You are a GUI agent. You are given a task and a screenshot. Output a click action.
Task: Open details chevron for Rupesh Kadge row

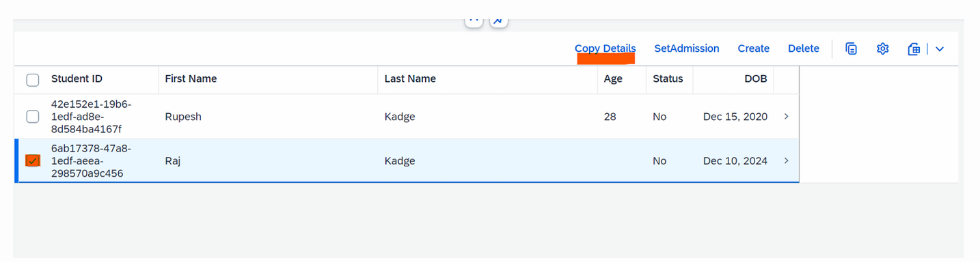point(786,117)
